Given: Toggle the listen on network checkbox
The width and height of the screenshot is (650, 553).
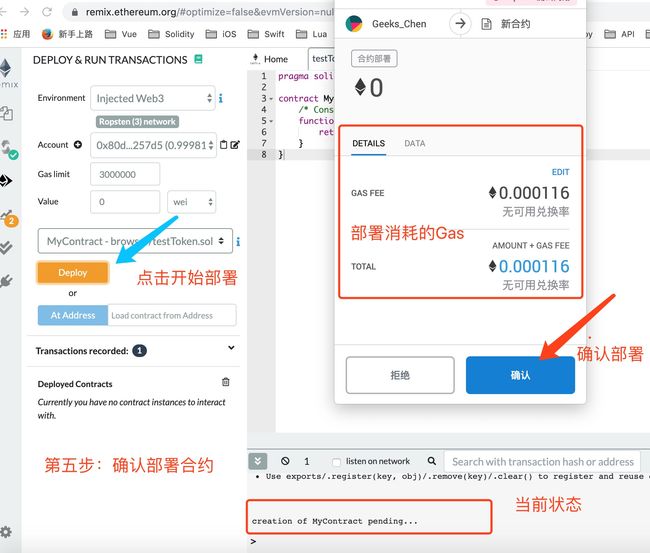Looking at the screenshot, I should (x=337, y=462).
